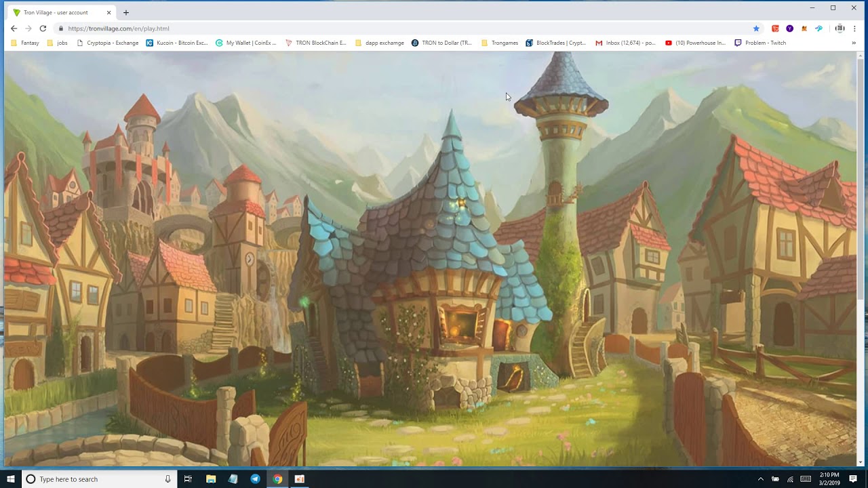Show more bookmarks via the overflow chevron
868x488 pixels.
(854, 43)
